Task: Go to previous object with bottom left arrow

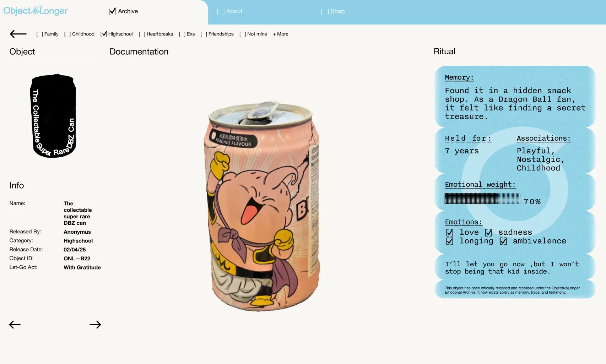Action: [x=15, y=325]
